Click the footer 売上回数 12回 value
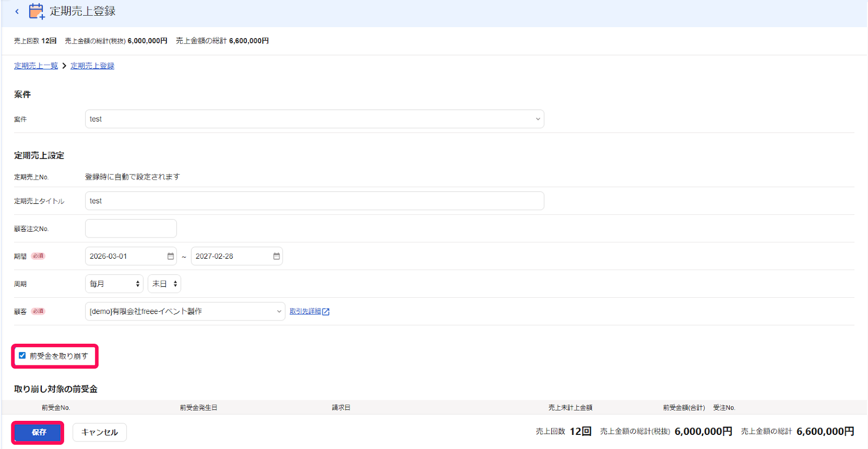Screen dimensions: 868x449 click(580, 432)
